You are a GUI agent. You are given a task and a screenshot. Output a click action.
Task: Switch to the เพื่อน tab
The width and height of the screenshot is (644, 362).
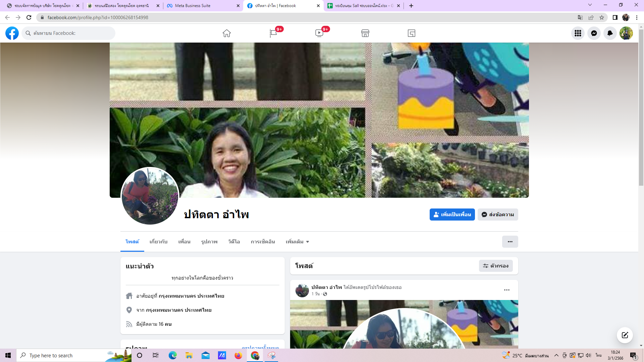184,242
